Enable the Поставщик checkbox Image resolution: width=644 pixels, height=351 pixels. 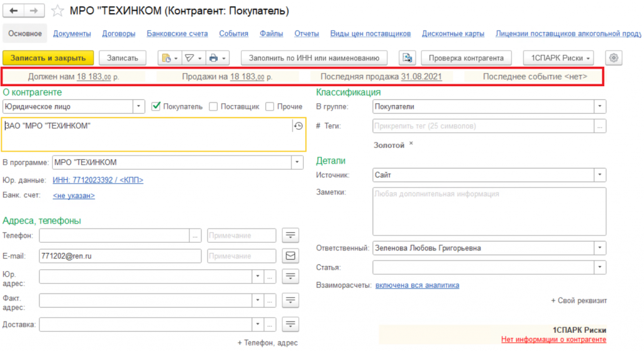point(213,106)
